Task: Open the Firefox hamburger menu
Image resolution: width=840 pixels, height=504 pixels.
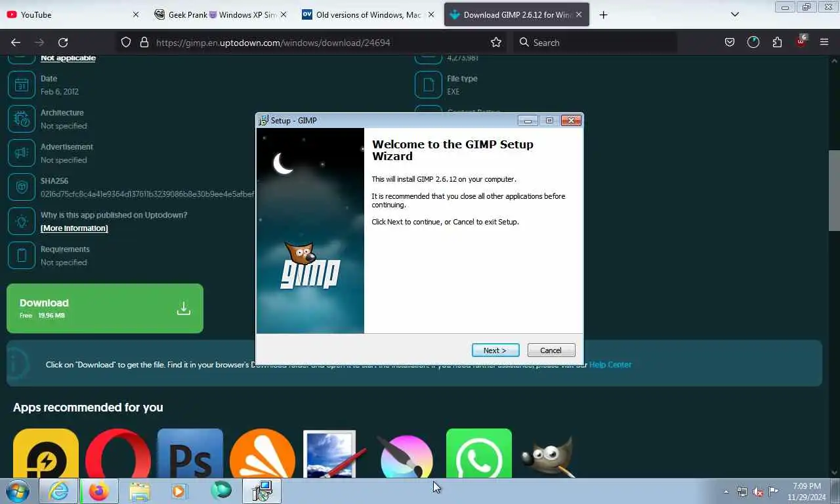Action: tap(824, 42)
